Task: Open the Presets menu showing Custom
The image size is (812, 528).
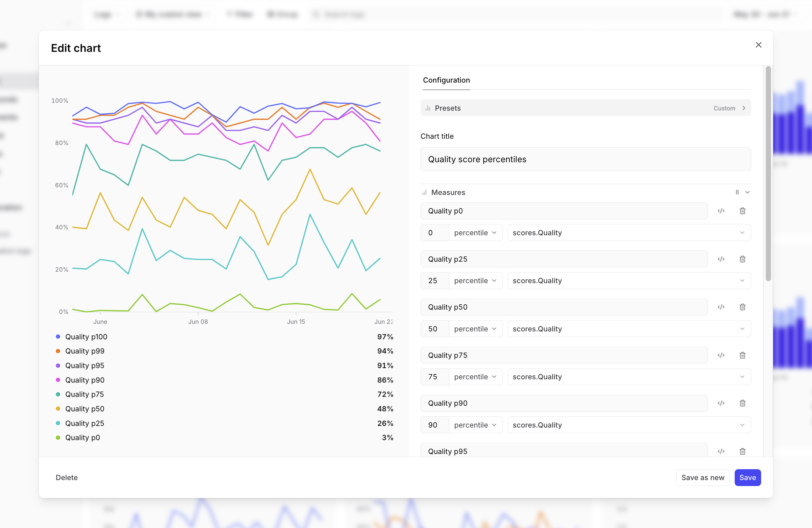Action: click(x=585, y=108)
